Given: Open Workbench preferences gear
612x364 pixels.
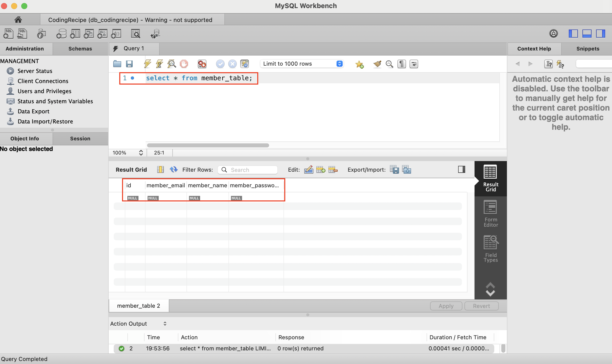Looking at the screenshot, I should [553, 34].
